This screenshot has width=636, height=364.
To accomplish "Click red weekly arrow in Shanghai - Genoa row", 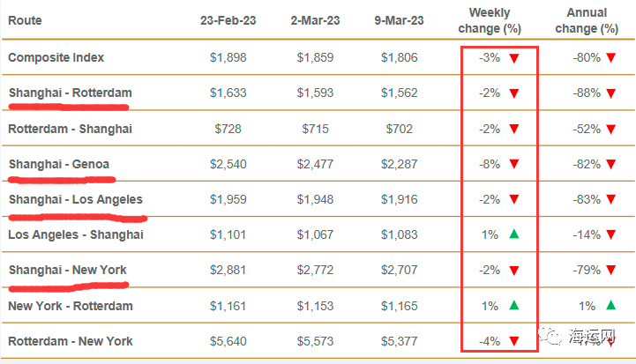I will (x=514, y=164).
